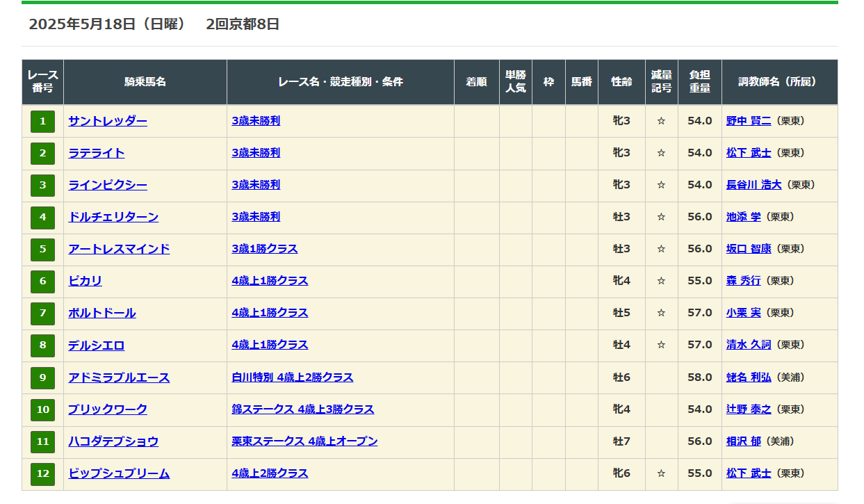
Task: Click the green race number 1 badge
Action: 42,121
